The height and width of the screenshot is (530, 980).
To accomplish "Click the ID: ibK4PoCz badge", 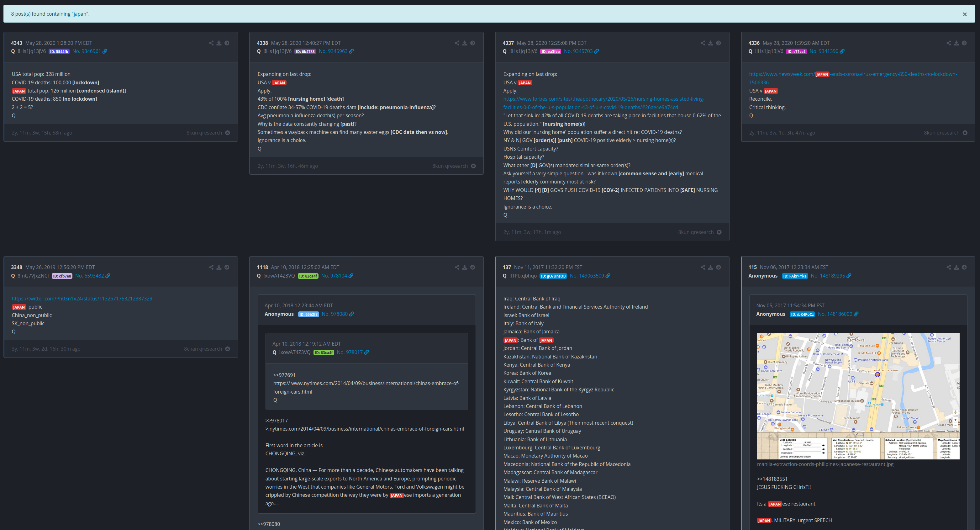I will pos(802,314).
